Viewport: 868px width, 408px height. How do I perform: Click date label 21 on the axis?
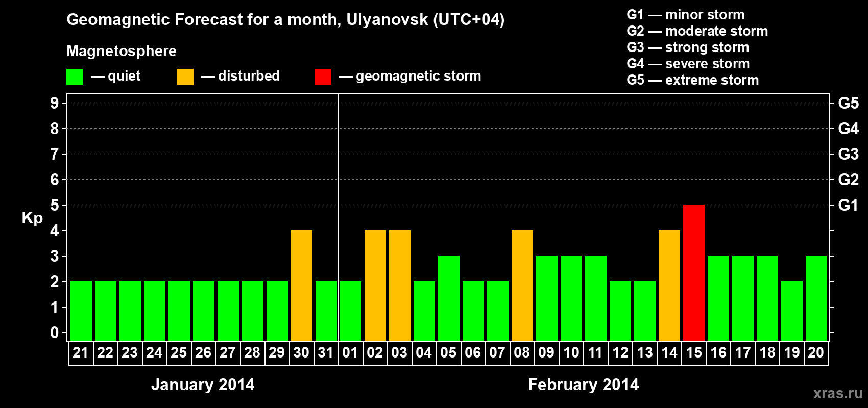[81, 352]
